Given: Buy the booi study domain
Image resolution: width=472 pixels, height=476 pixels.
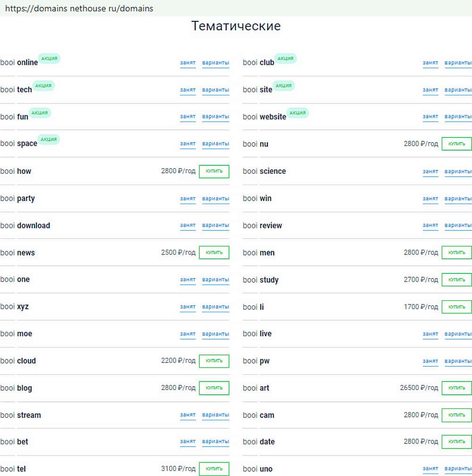Looking at the screenshot, I should click(x=456, y=280).
